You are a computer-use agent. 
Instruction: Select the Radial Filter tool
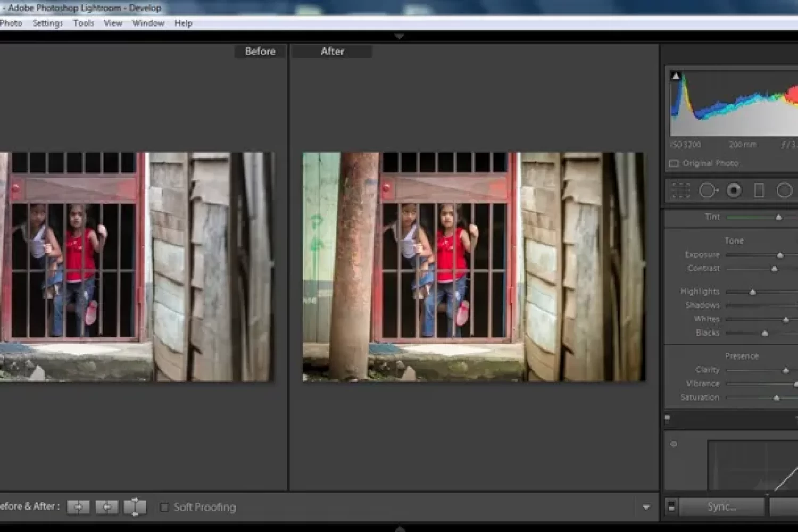click(x=784, y=190)
